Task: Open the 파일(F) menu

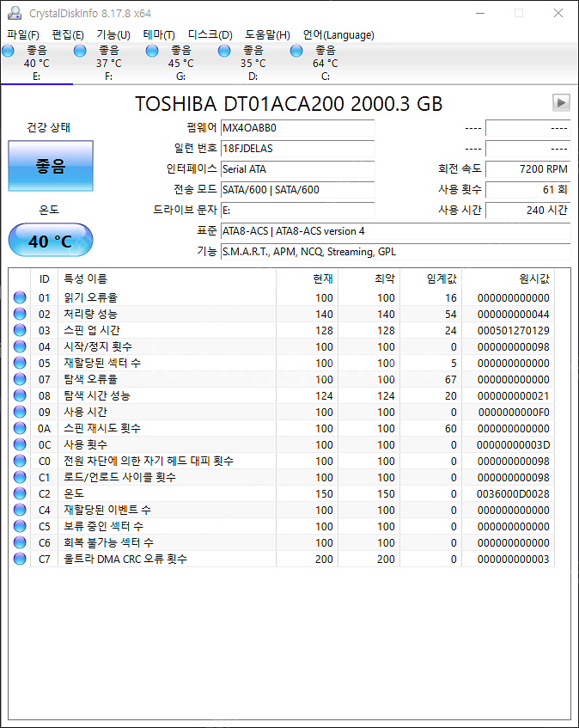Action: click(23, 35)
